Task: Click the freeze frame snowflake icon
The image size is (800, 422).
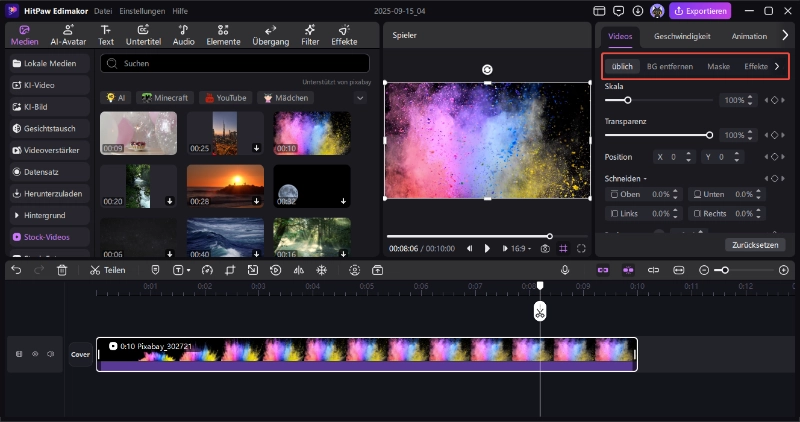Action: (x=321, y=270)
